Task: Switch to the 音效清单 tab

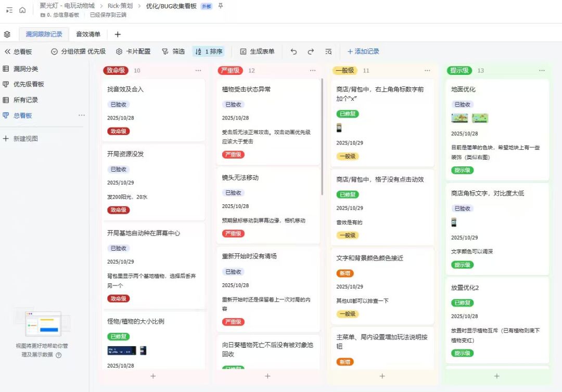Action: 88,34
